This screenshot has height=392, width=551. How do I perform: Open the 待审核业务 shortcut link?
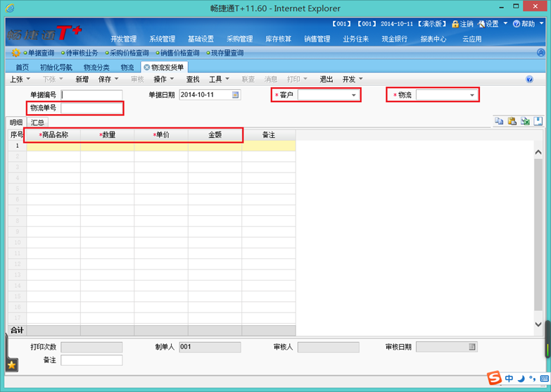[x=82, y=53]
